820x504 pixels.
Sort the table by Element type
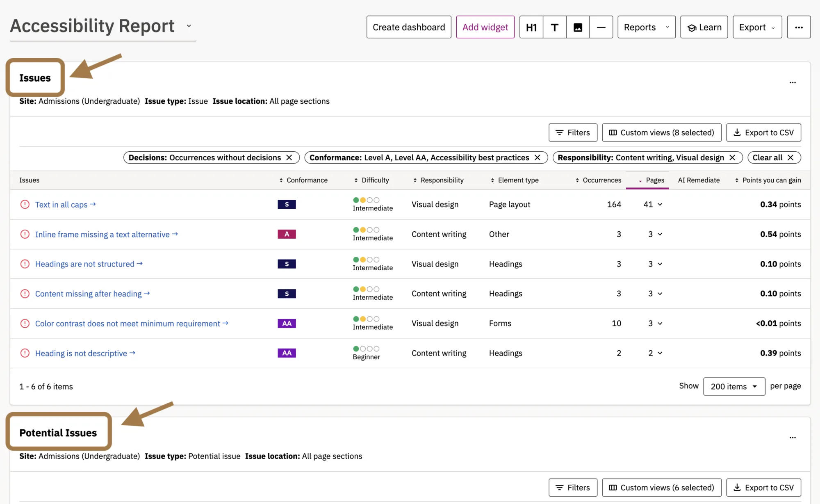515,180
